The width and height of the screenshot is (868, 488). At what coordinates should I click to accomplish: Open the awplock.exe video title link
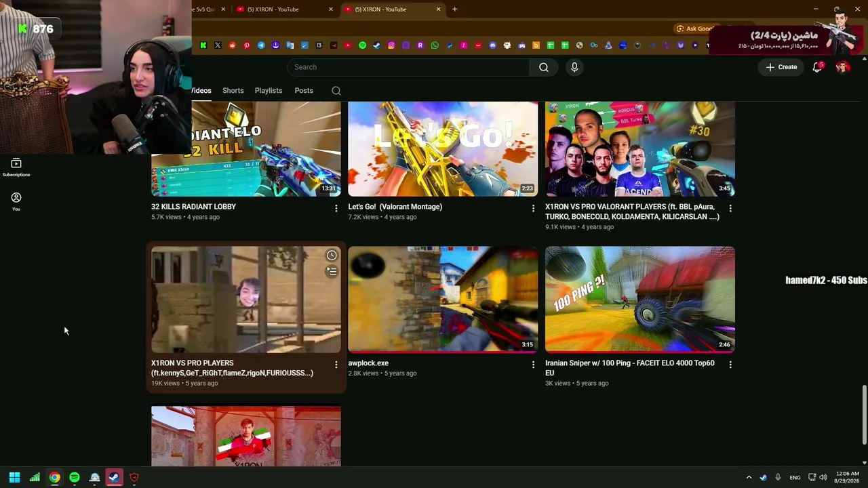[368, 363]
